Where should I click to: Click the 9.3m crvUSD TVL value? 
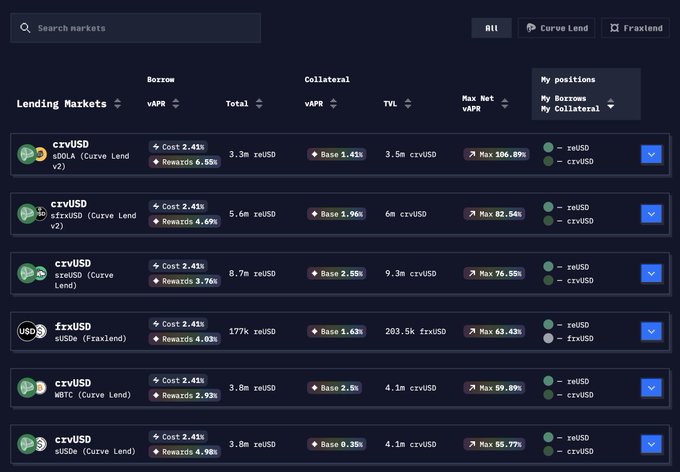(x=410, y=273)
